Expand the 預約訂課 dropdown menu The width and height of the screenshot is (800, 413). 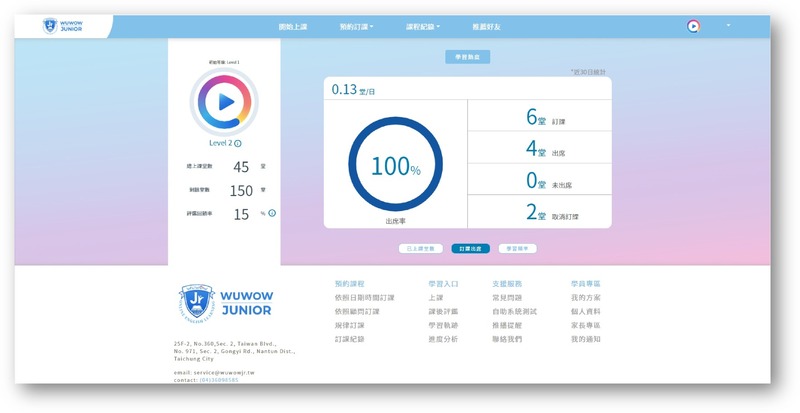click(x=356, y=26)
